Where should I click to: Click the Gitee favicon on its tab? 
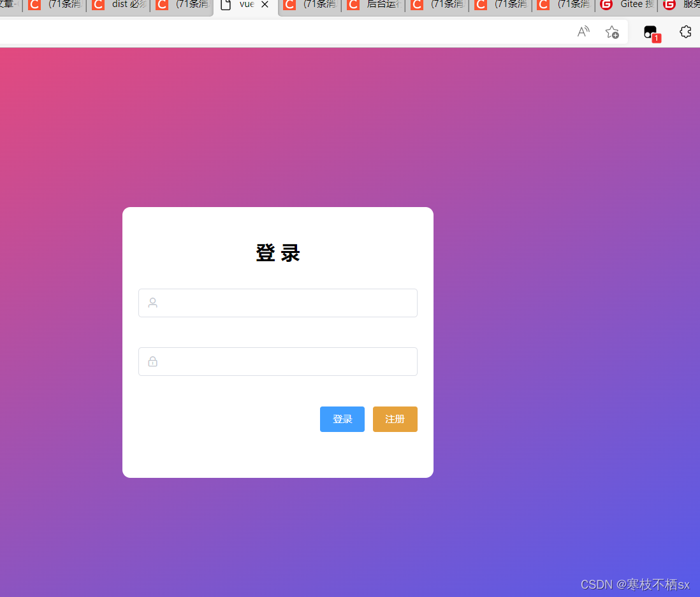[606, 6]
